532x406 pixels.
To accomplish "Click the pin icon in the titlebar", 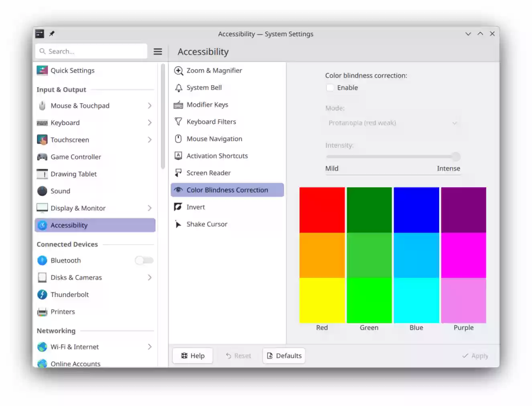I will click(x=52, y=34).
